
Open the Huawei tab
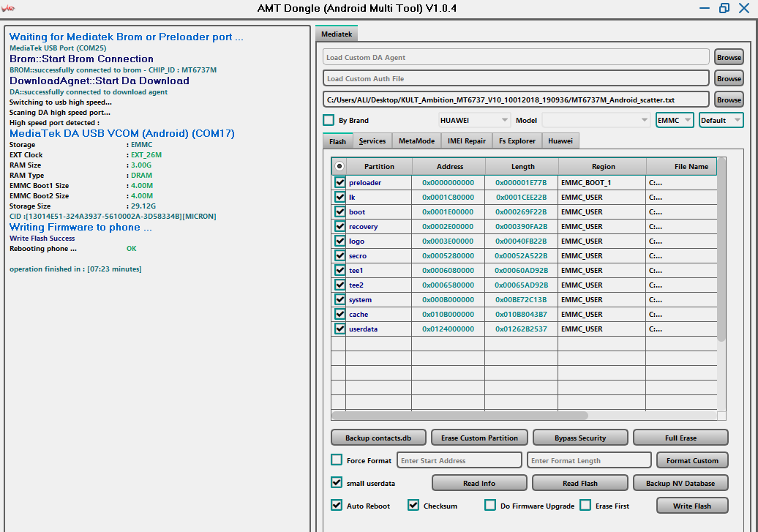[x=560, y=141]
